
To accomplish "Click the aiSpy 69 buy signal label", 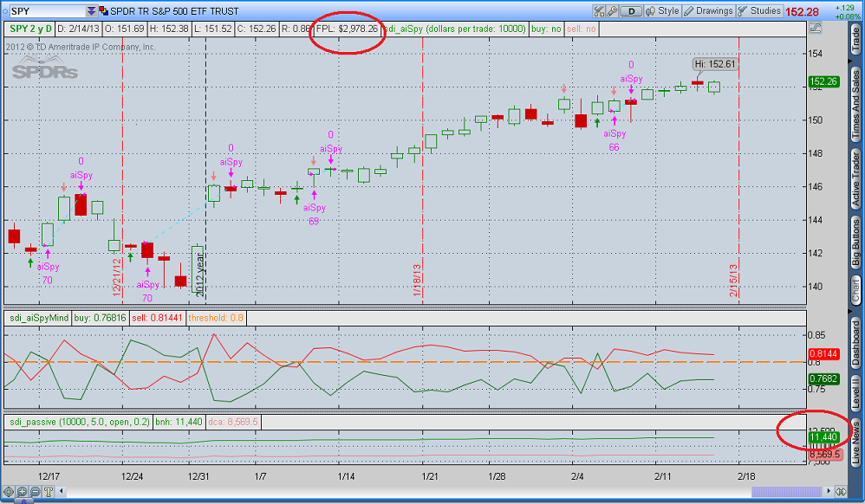I will [314, 214].
